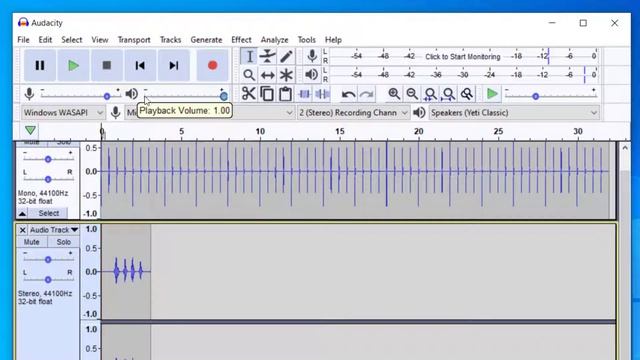
Task: Copy the selection with the Copy icon
Action: (267, 94)
